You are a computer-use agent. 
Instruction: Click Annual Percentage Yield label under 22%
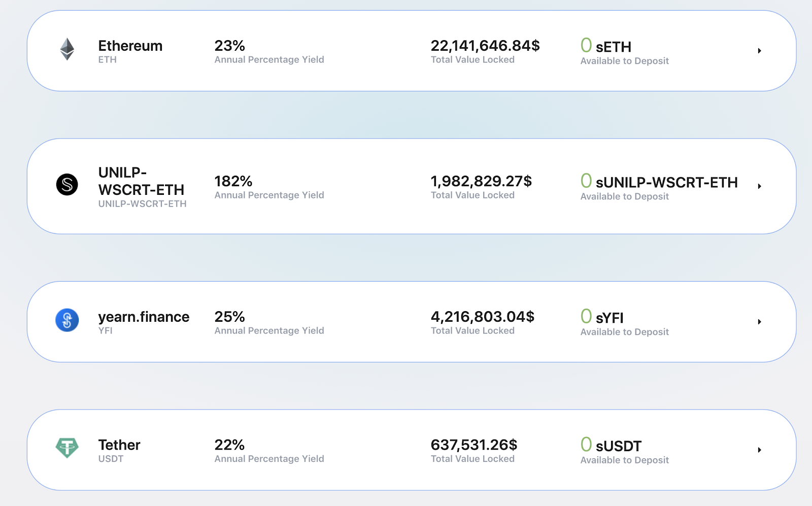point(269,459)
